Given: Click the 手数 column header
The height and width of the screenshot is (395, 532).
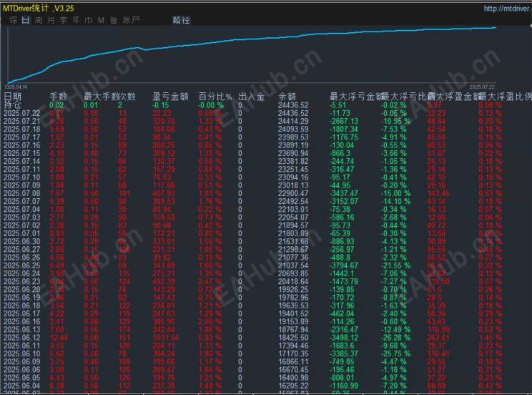Looking at the screenshot, I should [x=59, y=97].
